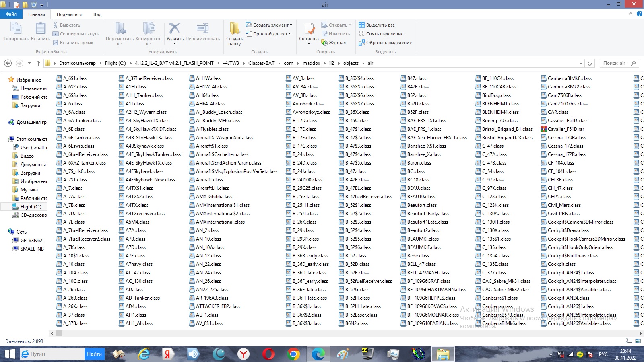Click the horizontal scrollbar thumb
The image size is (644, 362).
pos(59,333)
